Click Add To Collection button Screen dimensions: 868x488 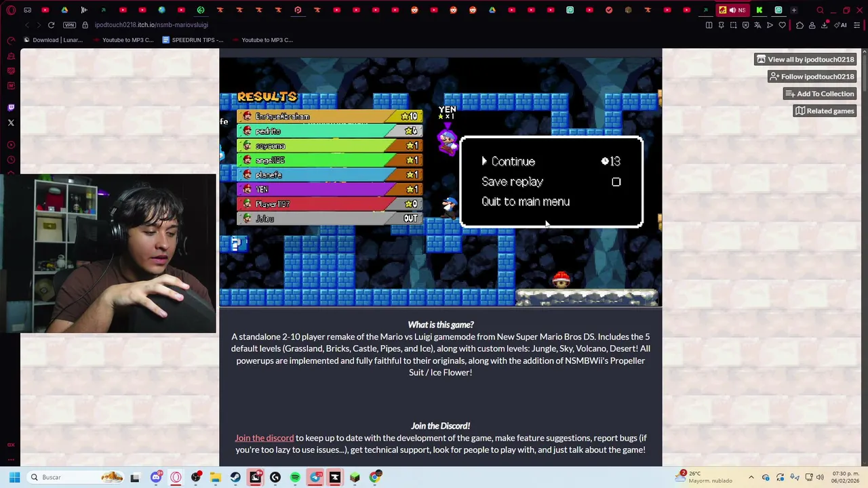[x=819, y=94]
